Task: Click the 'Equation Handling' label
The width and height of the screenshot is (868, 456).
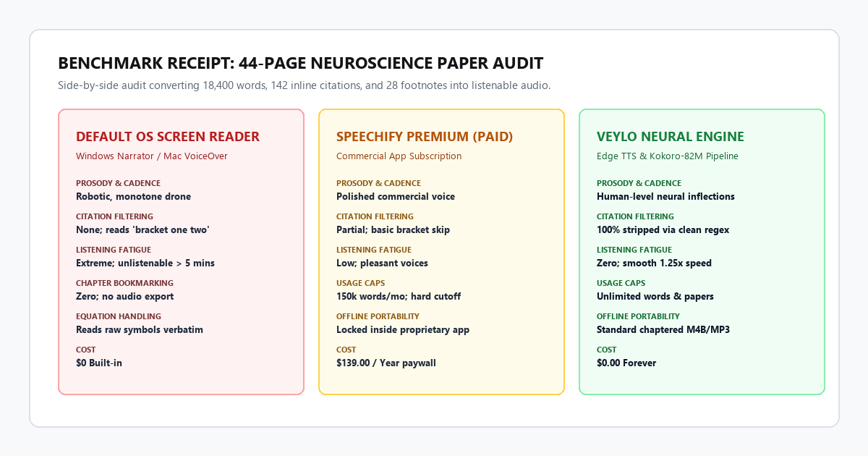Action: (x=119, y=316)
